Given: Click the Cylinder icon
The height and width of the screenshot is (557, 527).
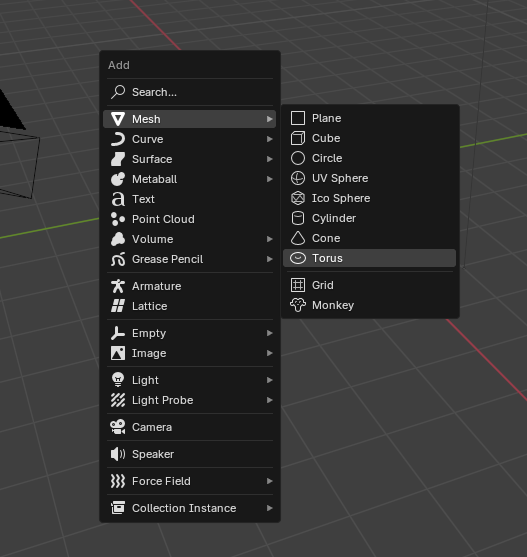Looking at the screenshot, I should (x=298, y=218).
